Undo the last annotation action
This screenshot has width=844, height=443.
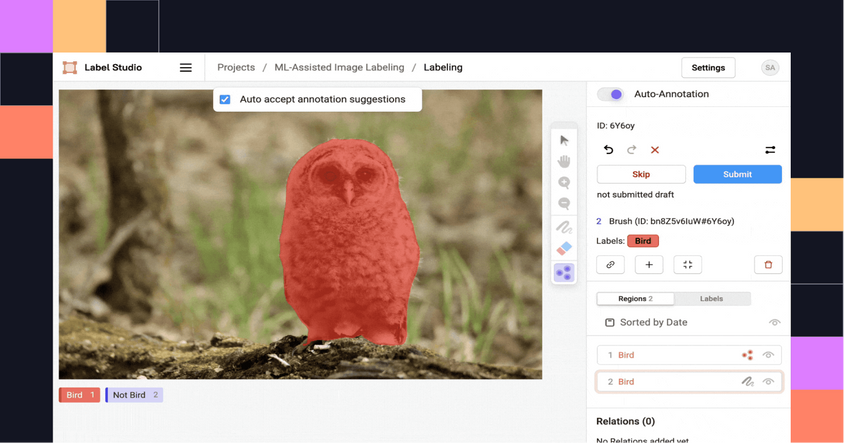(609, 150)
